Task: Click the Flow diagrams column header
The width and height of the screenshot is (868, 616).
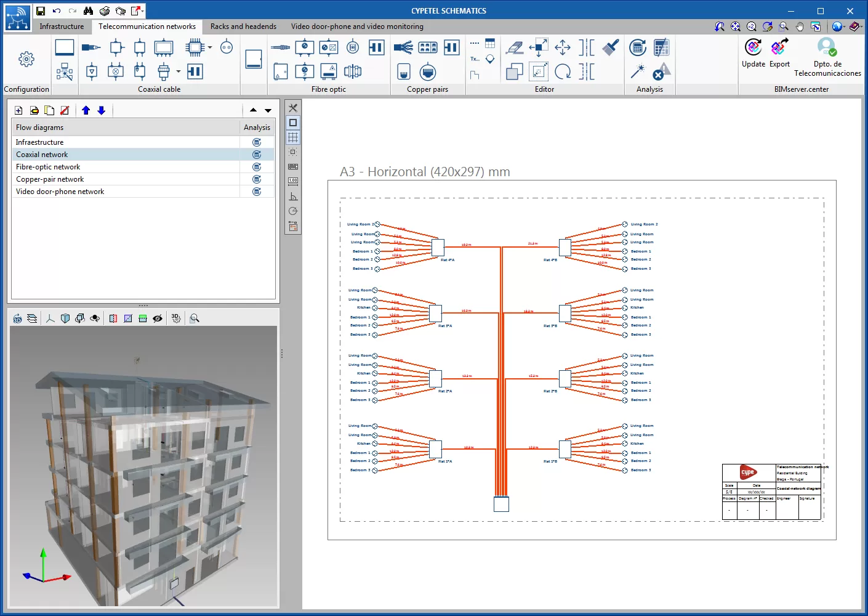Action: click(x=126, y=128)
